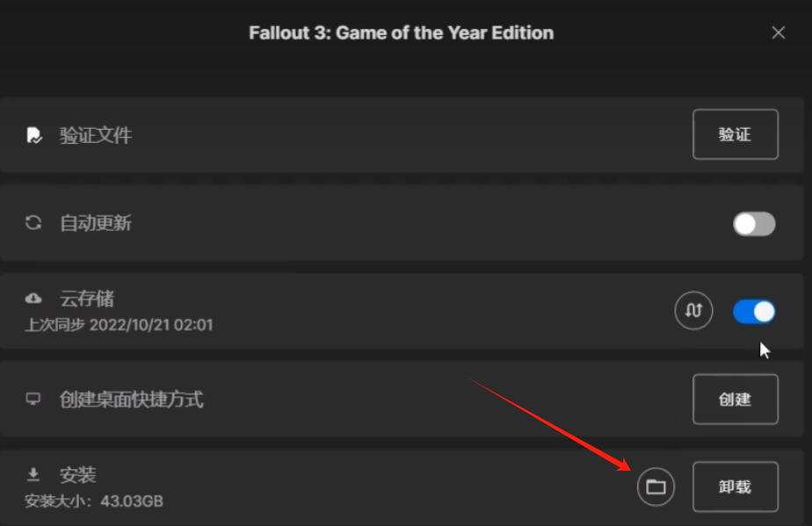Click the 安装大小 43.03GB text
Image resolution: width=812 pixels, height=526 pixels.
94,501
